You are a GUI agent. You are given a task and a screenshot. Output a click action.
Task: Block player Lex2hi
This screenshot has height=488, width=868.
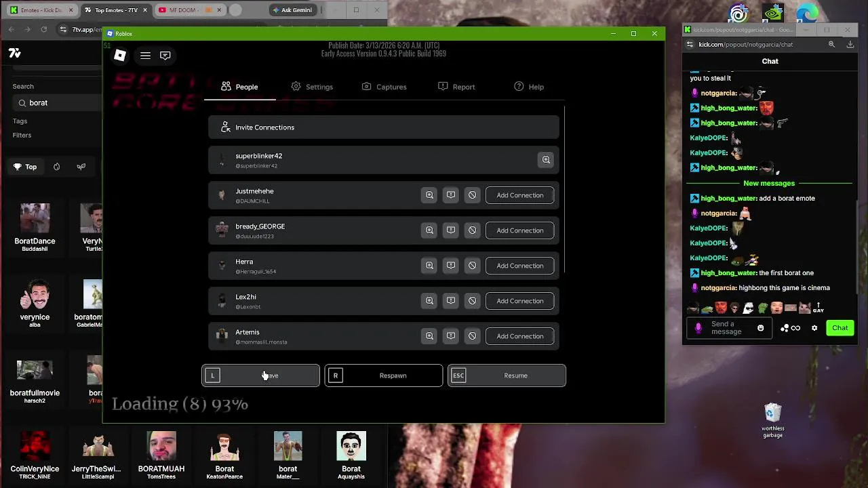(x=473, y=301)
